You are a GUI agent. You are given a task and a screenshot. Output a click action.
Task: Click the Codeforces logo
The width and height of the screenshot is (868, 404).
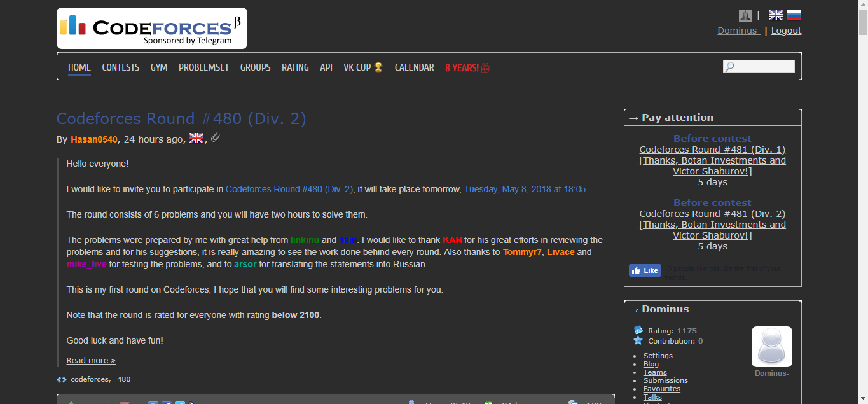(151, 28)
